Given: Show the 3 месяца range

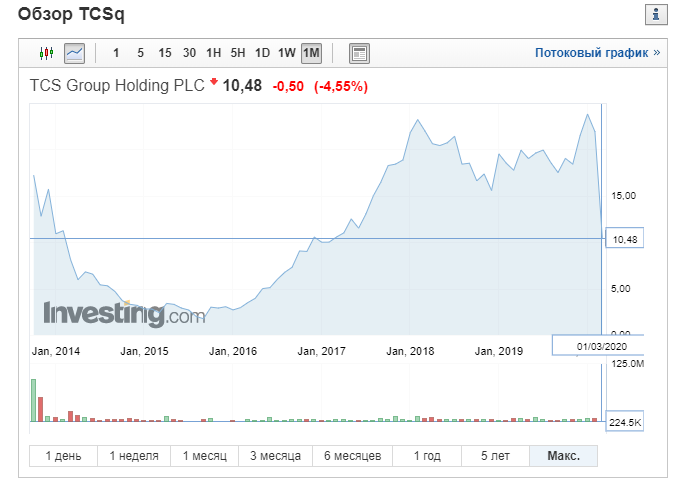Looking at the screenshot, I should coord(275,456).
